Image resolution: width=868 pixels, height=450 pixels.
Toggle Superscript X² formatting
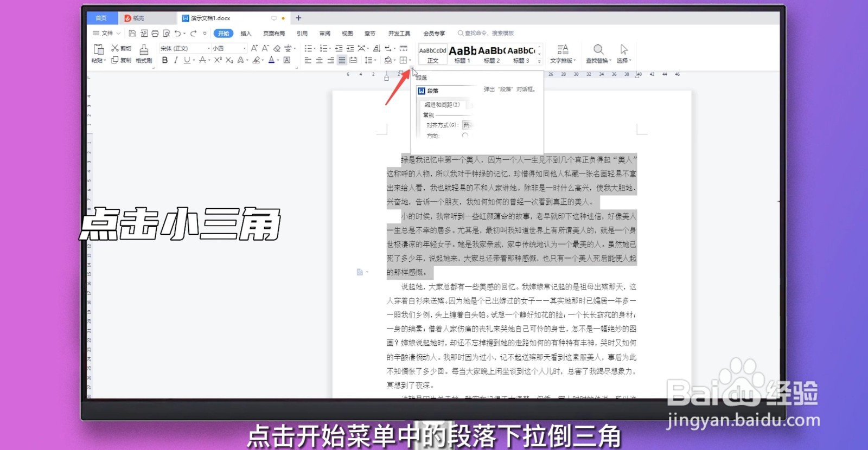(x=218, y=60)
